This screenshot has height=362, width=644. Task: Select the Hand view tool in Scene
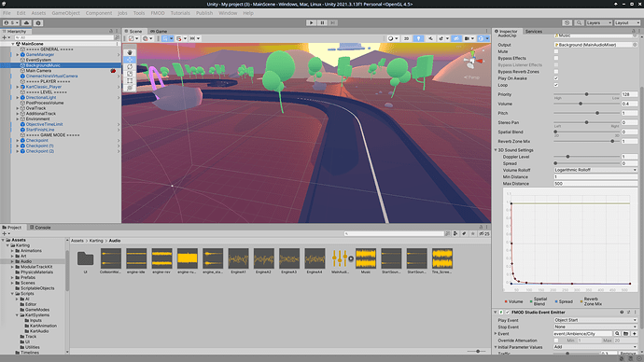[130, 52]
